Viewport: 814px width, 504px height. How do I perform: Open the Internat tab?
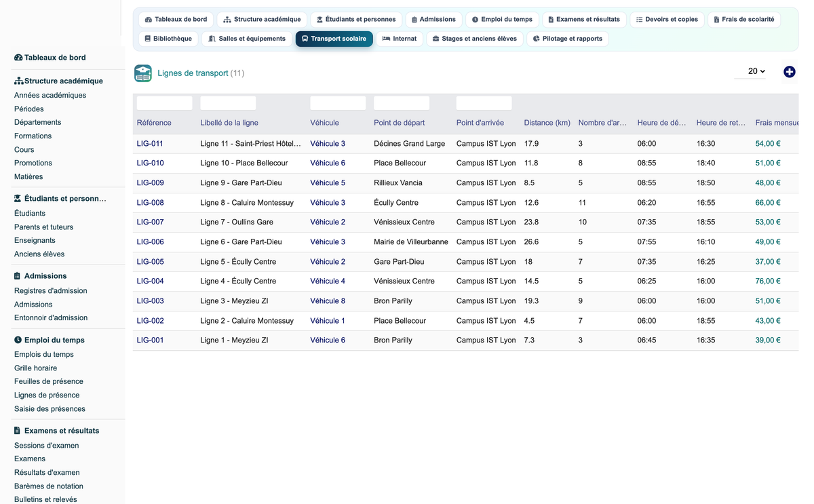(400, 39)
